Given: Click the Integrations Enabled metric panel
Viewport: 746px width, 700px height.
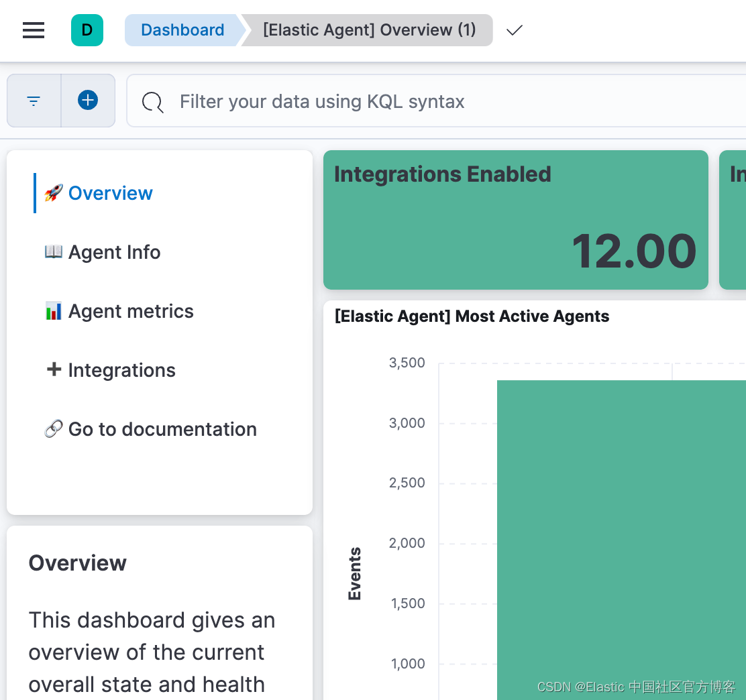Looking at the screenshot, I should pos(516,220).
